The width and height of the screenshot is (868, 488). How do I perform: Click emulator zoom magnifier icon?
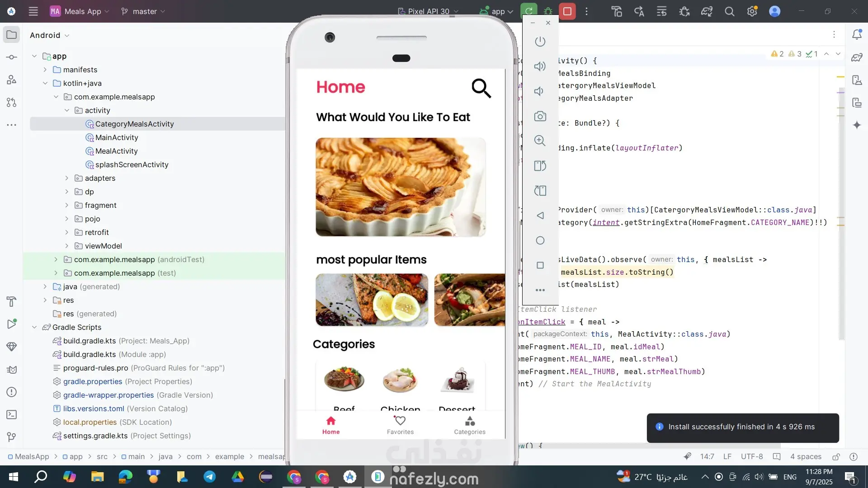click(540, 141)
